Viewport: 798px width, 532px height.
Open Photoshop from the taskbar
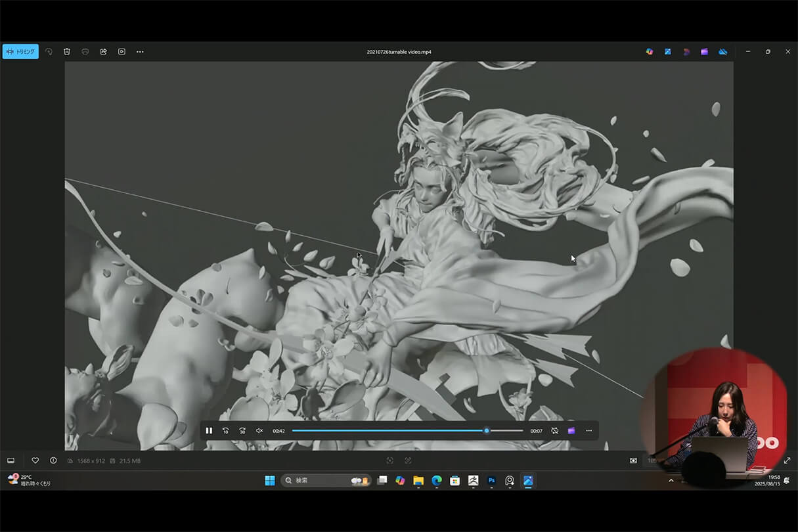(491, 481)
